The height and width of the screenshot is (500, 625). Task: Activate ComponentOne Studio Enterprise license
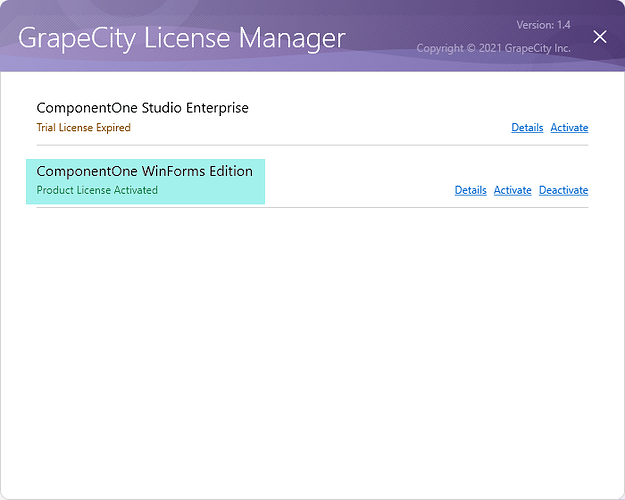point(569,128)
